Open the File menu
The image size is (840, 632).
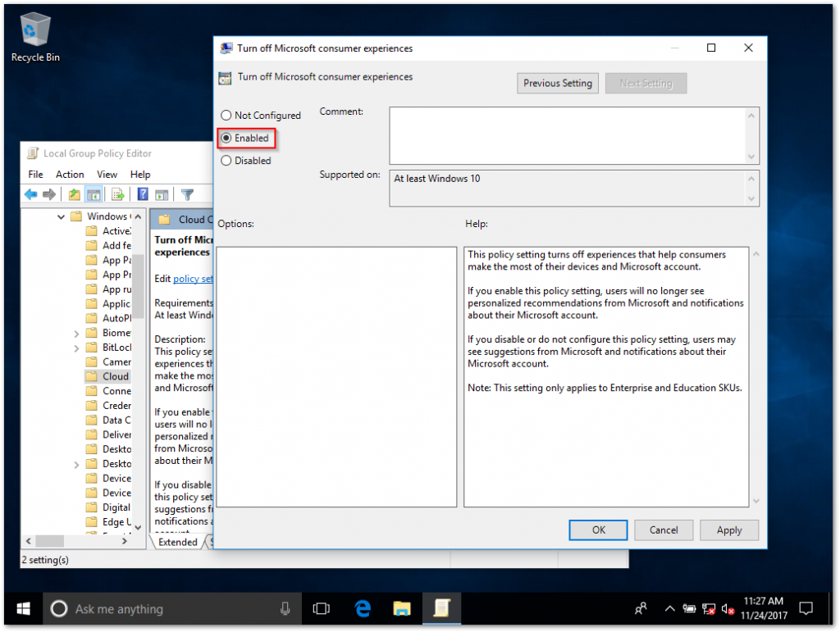35,175
